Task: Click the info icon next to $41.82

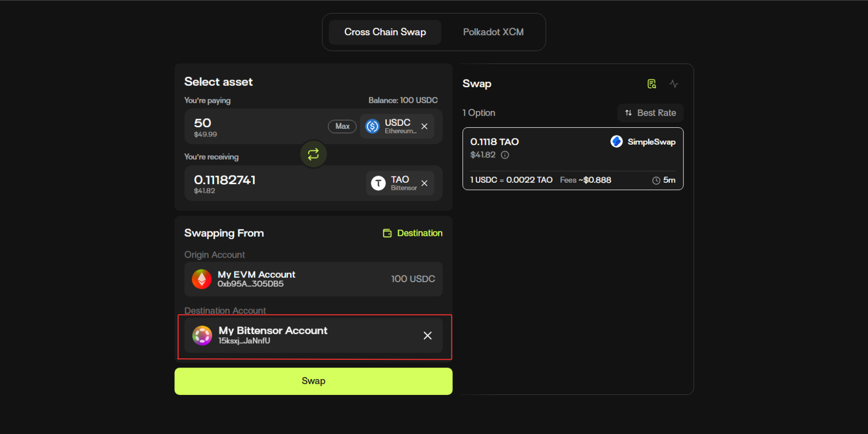Action: (505, 155)
